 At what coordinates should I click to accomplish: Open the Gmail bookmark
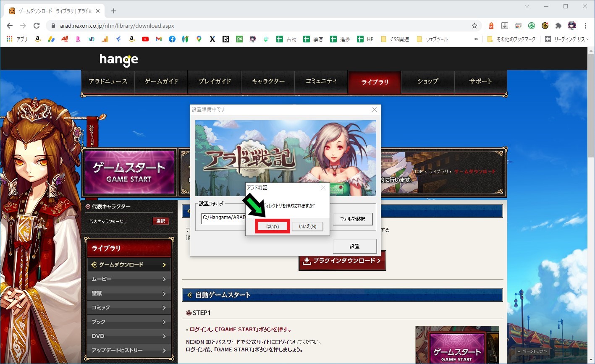[159, 39]
